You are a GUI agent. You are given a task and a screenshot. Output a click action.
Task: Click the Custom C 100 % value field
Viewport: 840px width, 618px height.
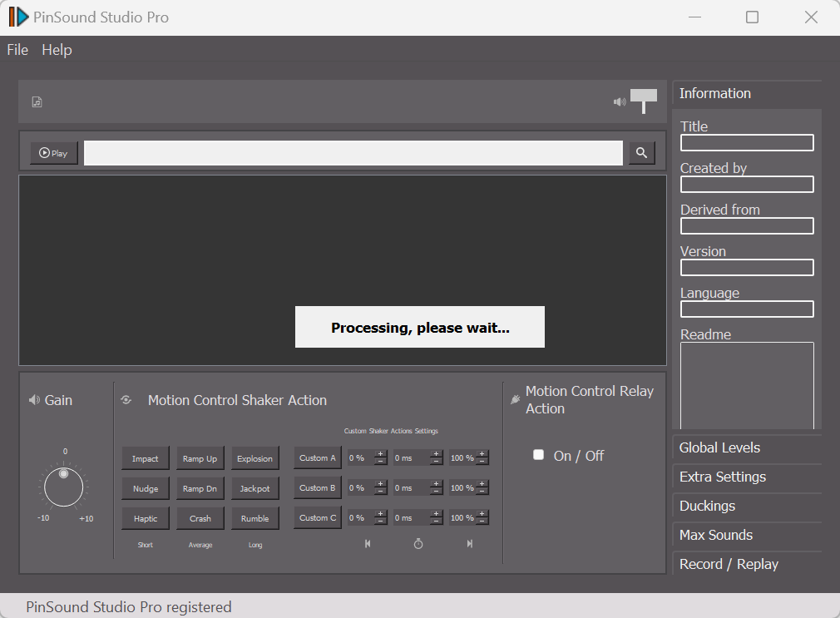tap(463, 517)
